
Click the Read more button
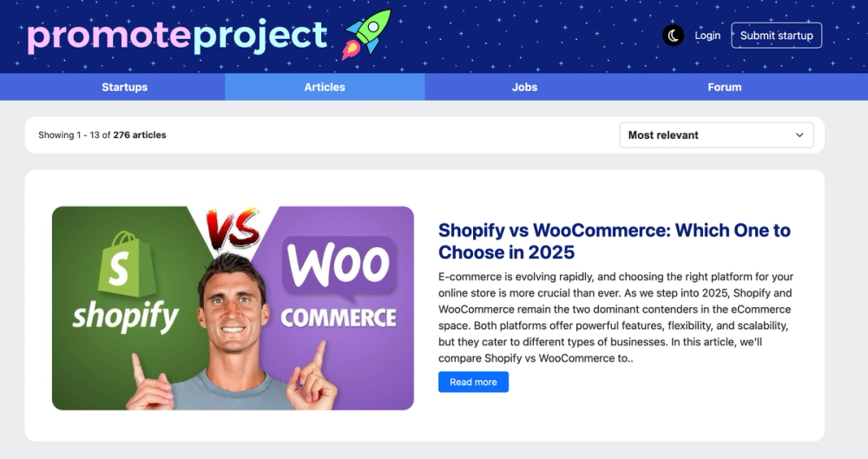click(473, 382)
